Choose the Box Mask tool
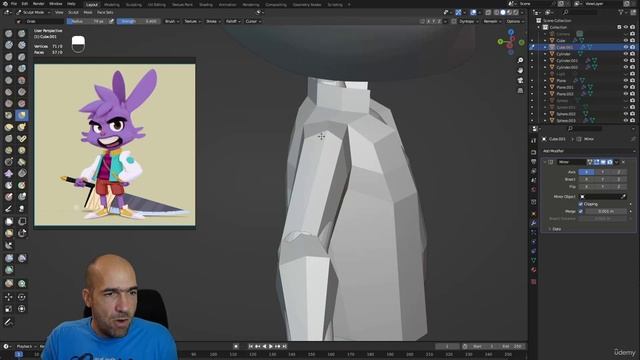This screenshot has width=640, height=360. (x=9, y=221)
